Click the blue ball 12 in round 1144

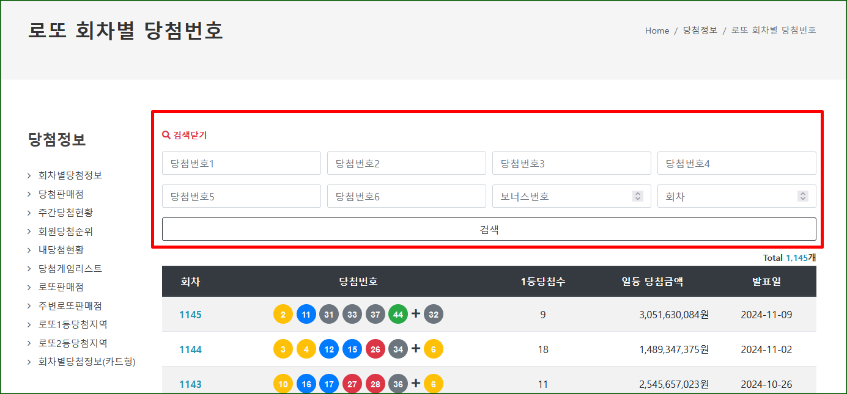[x=329, y=349]
